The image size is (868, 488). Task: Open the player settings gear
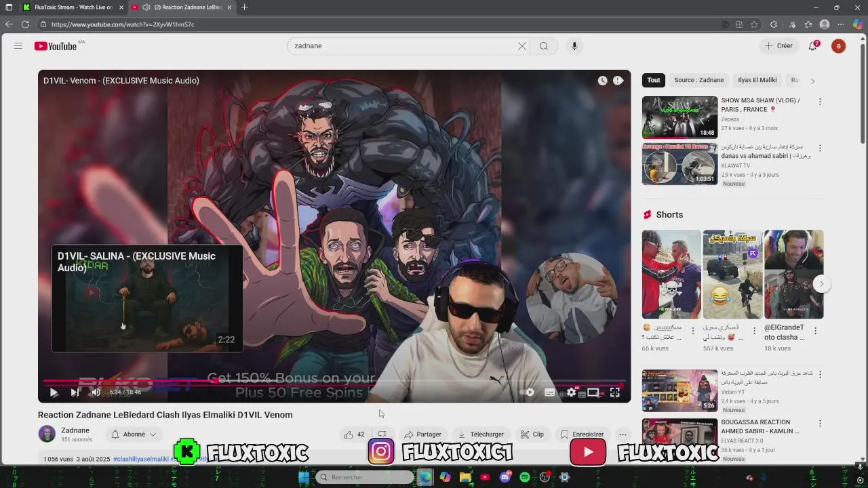pyautogui.click(x=572, y=392)
